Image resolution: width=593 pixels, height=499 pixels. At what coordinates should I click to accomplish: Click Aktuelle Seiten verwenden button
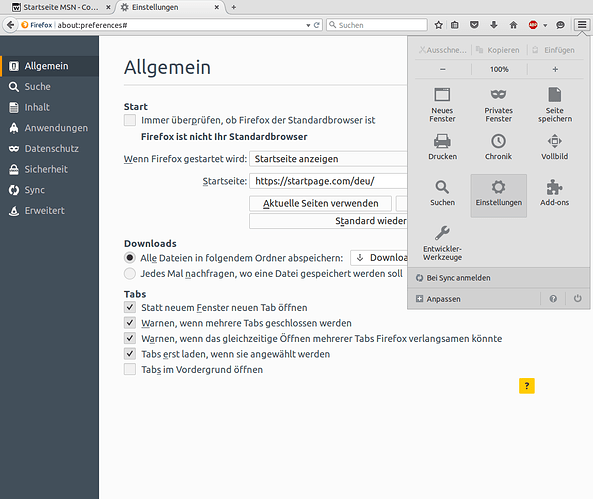click(x=320, y=203)
